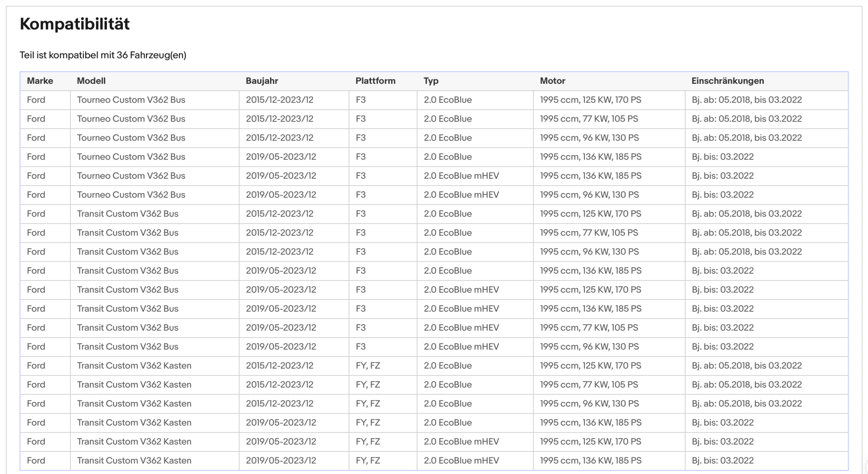Screen dimensions: 868x474
Task: Click Motor cell of Tourneo Bus 125 KW row
Action: pos(609,100)
